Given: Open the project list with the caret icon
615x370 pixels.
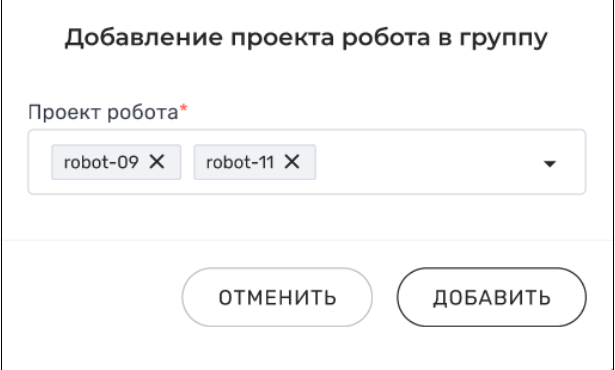Looking at the screenshot, I should tap(549, 163).
